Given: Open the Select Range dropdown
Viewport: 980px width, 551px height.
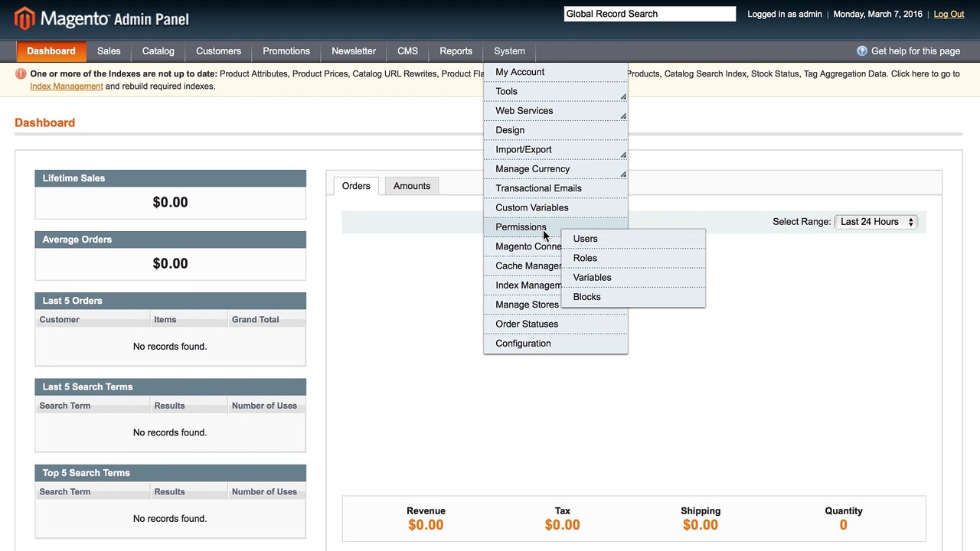Looking at the screenshot, I should coord(876,222).
